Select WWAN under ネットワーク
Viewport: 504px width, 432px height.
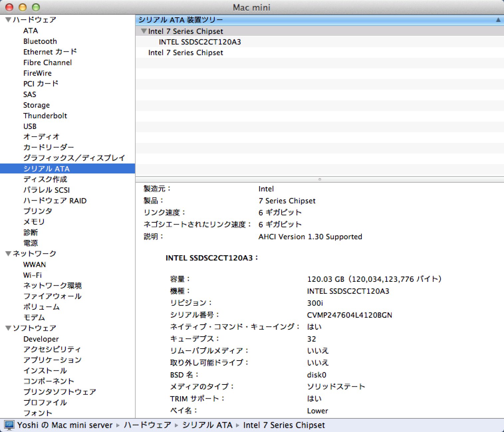(35, 265)
